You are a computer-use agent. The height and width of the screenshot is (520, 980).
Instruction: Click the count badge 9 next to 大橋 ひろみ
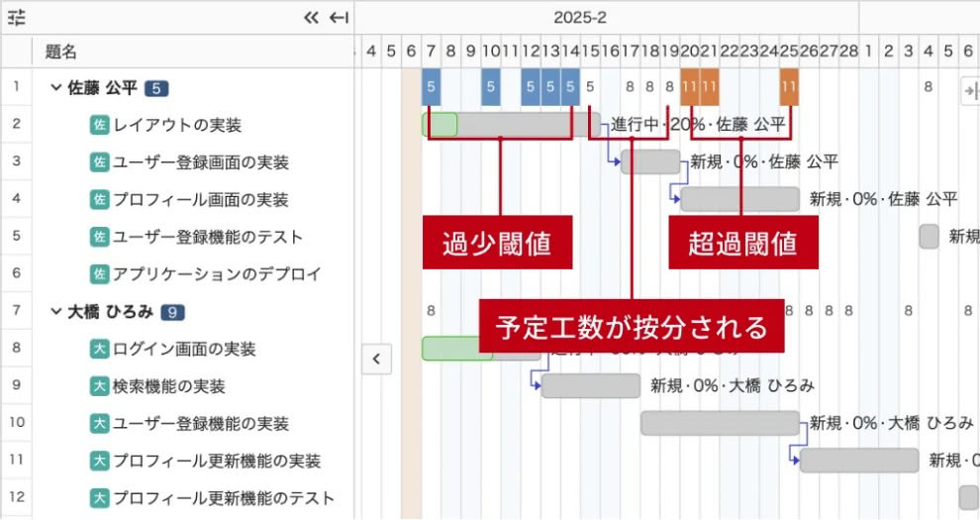[x=173, y=312]
